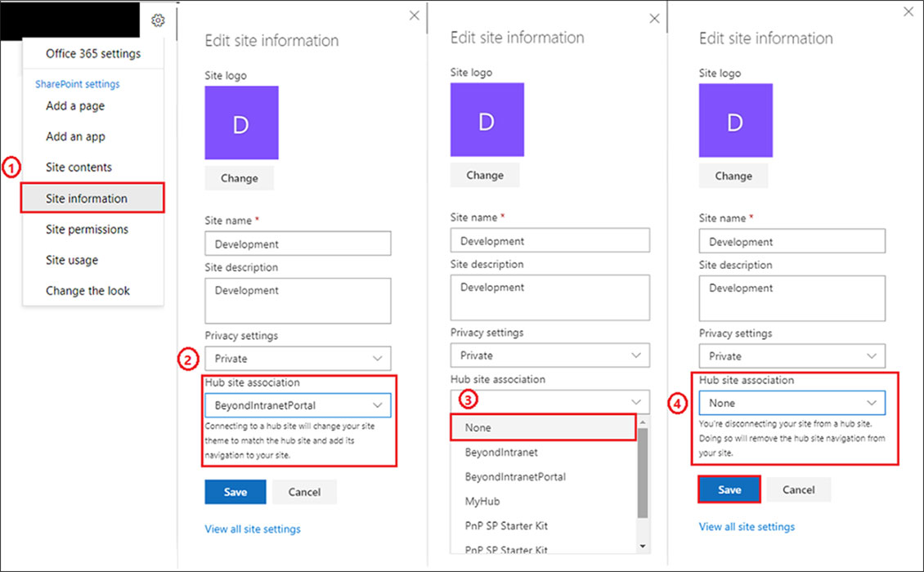Open Office 365 settings

(93, 54)
